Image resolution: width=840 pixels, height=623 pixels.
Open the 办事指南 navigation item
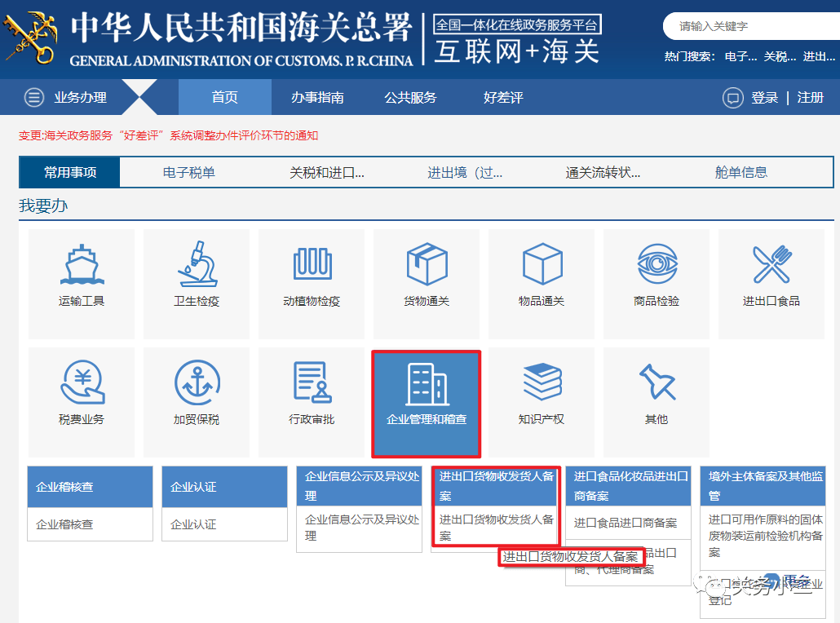(317, 98)
